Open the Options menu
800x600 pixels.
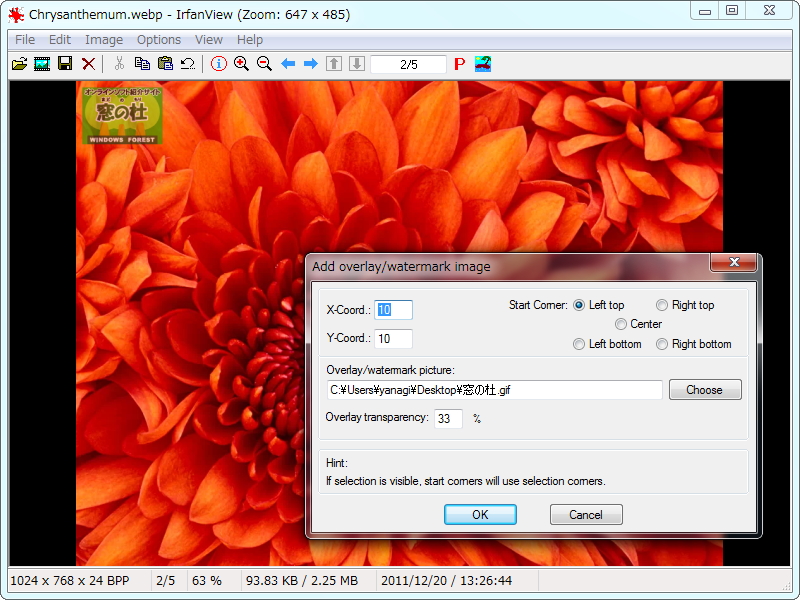coord(159,40)
